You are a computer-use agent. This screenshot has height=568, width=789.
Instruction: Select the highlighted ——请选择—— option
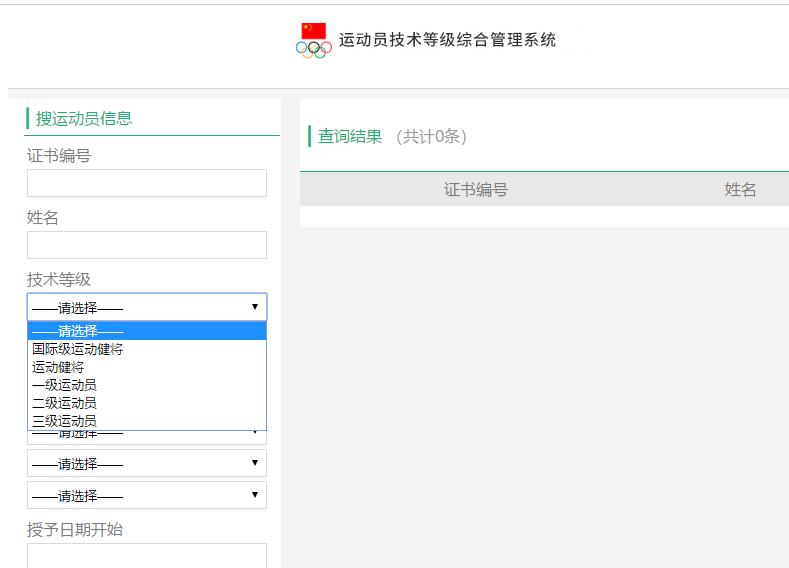(x=147, y=331)
